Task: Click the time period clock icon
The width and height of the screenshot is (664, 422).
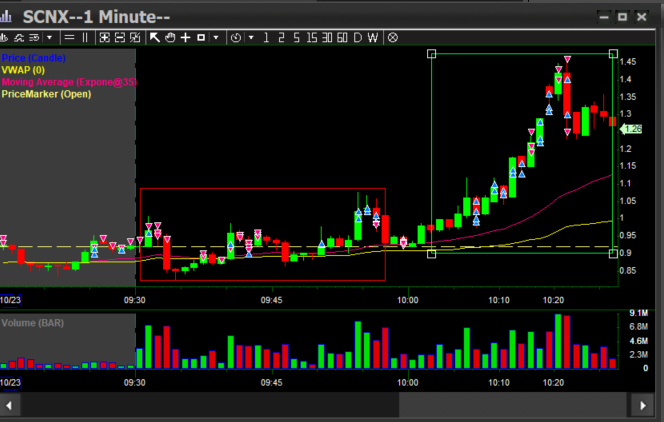Action: pyautogui.click(x=236, y=38)
